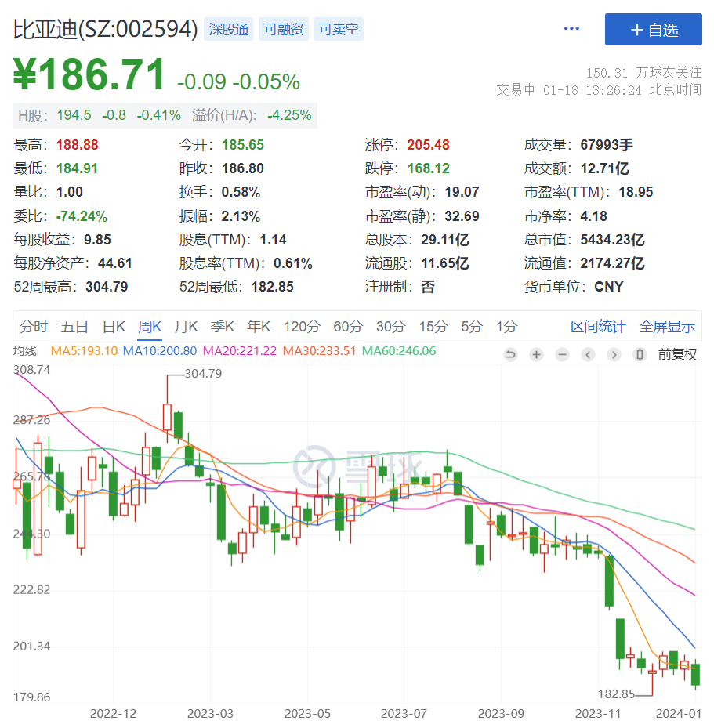The width and height of the screenshot is (714, 728).
Task: Open the more options ellipsis menu
Action: click(x=571, y=28)
